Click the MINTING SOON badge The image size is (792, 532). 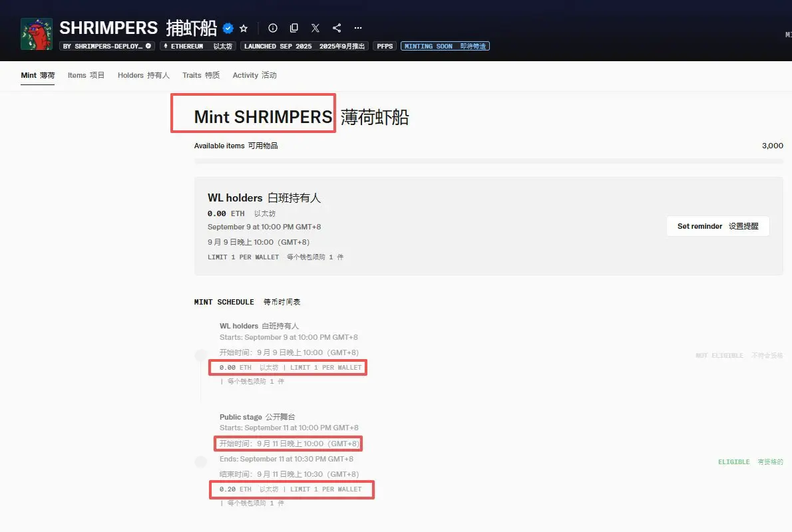(x=445, y=46)
